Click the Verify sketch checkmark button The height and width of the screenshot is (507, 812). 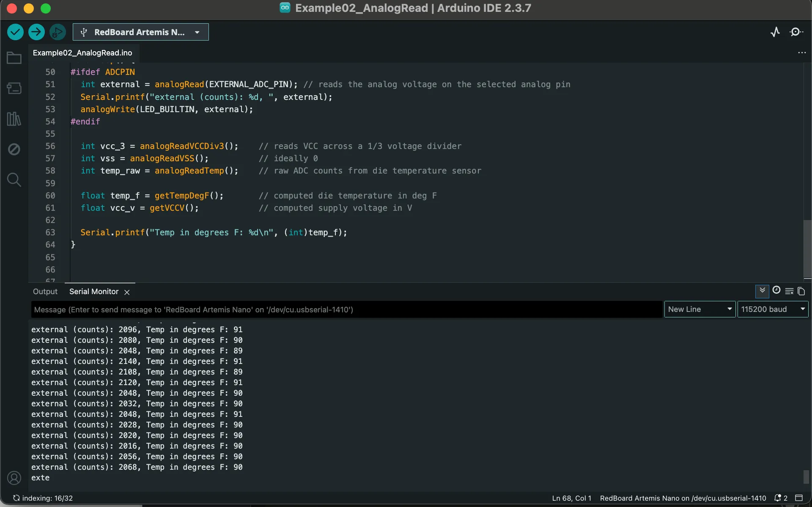(x=15, y=32)
